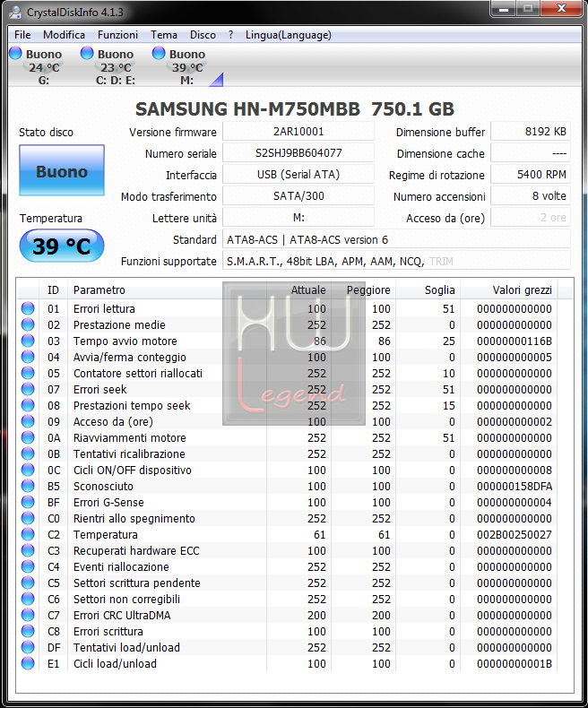The width and height of the screenshot is (588, 708).
Task: Click the ATA8-ACS standard field
Action: tap(396, 239)
